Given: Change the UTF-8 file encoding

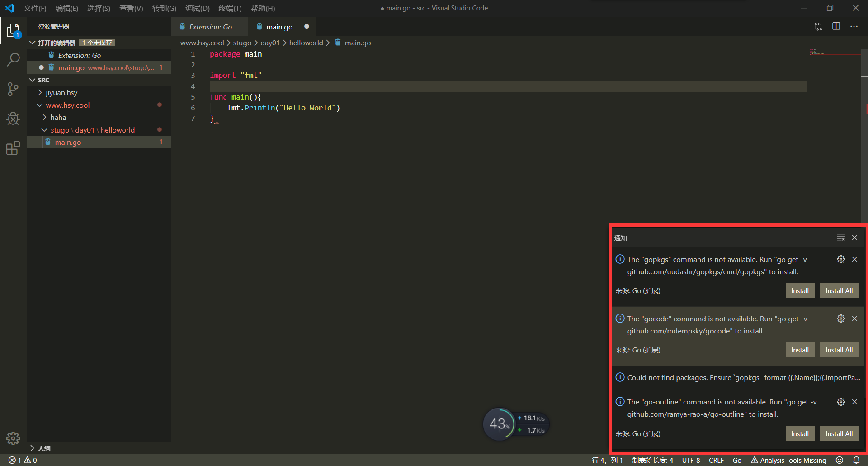Looking at the screenshot, I should (691, 460).
